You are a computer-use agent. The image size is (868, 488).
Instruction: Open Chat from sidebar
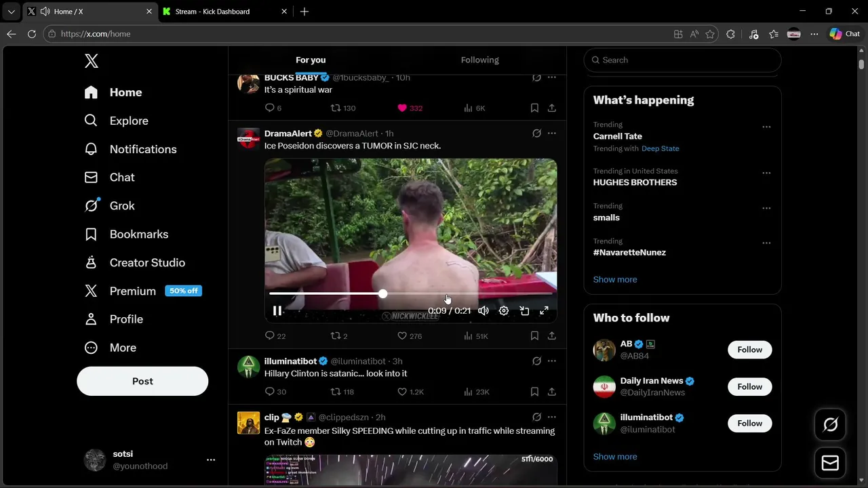click(x=109, y=177)
